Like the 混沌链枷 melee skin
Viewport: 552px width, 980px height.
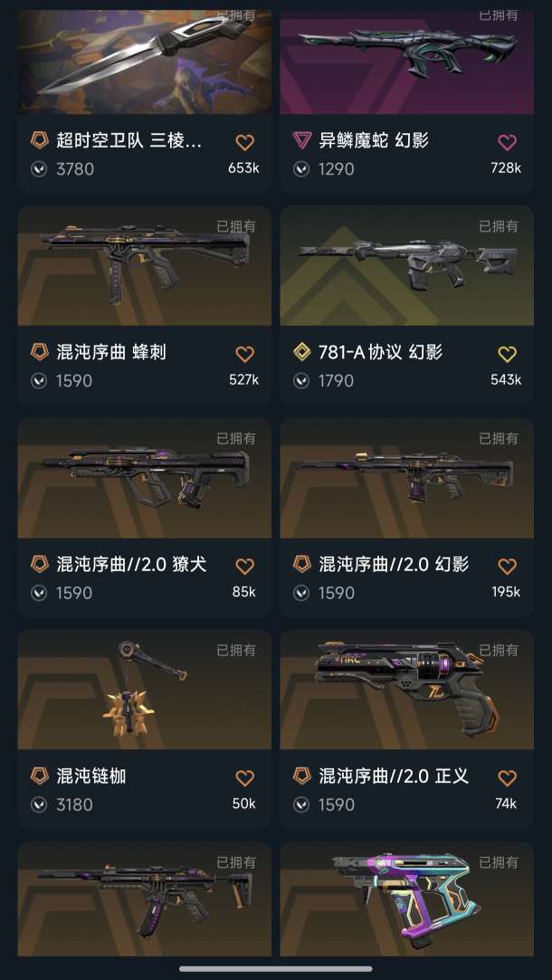pyautogui.click(x=244, y=778)
